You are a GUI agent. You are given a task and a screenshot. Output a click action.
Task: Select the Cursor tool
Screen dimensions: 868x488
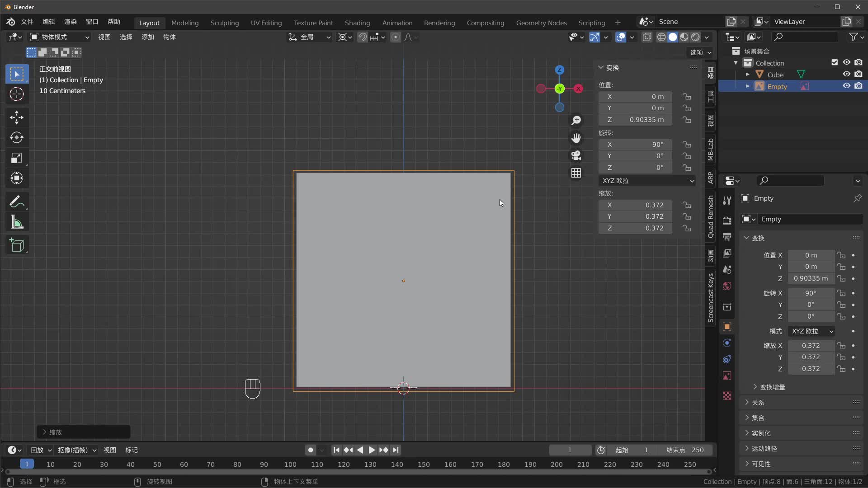click(x=17, y=94)
